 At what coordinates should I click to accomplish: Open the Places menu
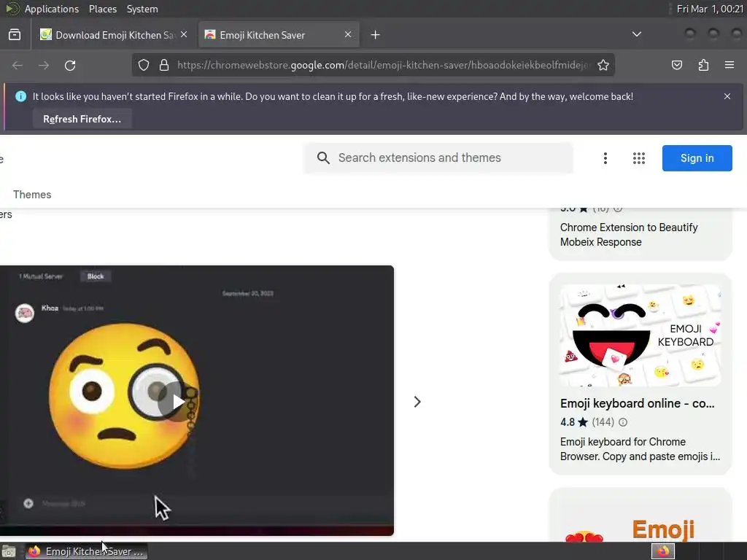[x=102, y=9]
